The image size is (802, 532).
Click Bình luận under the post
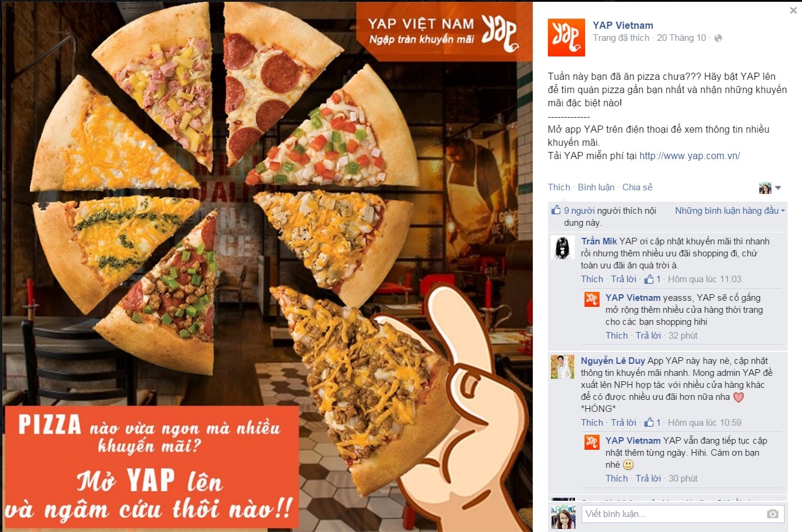pos(596,187)
